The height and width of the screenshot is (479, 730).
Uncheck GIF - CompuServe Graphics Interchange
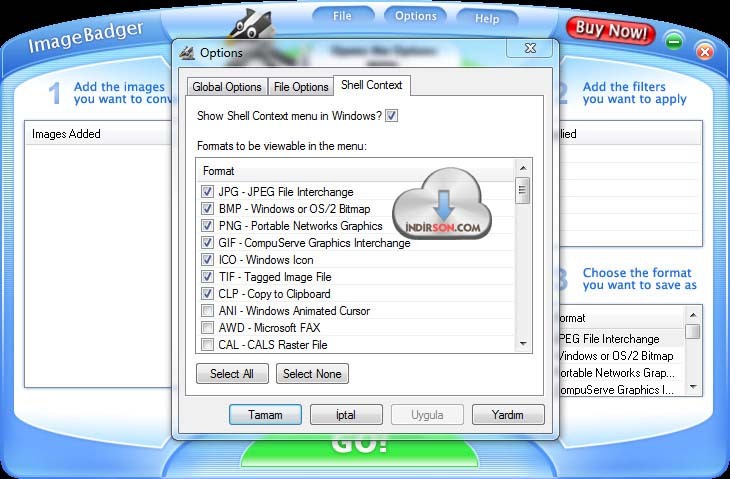point(207,243)
